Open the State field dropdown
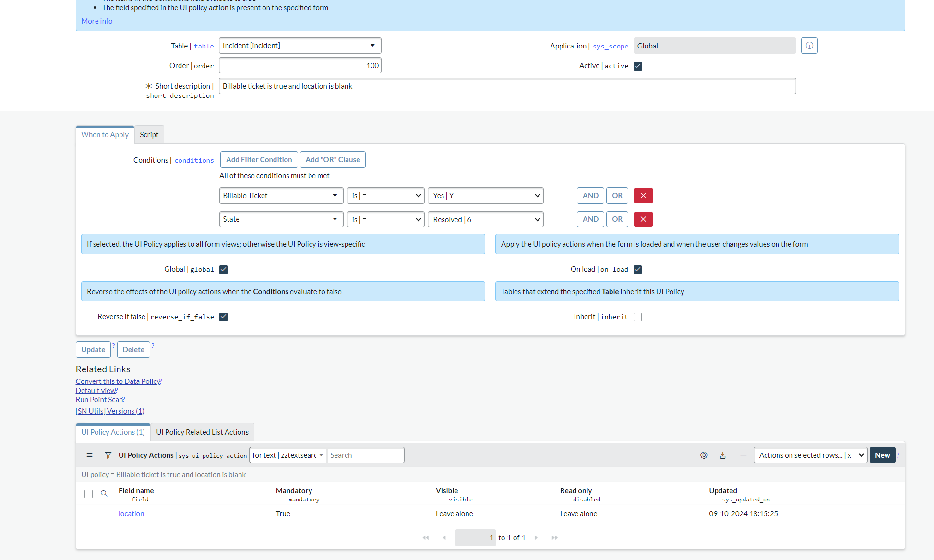 point(281,219)
